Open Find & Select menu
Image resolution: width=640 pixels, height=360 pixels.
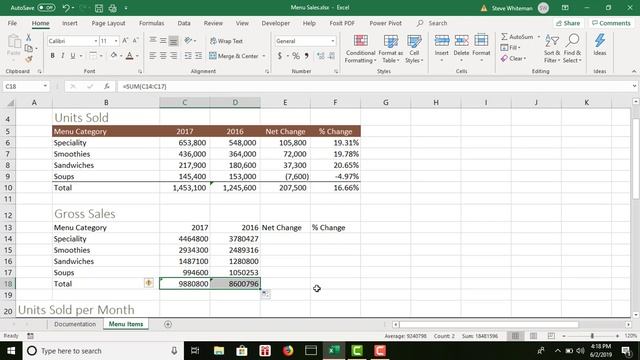[x=572, y=49]
